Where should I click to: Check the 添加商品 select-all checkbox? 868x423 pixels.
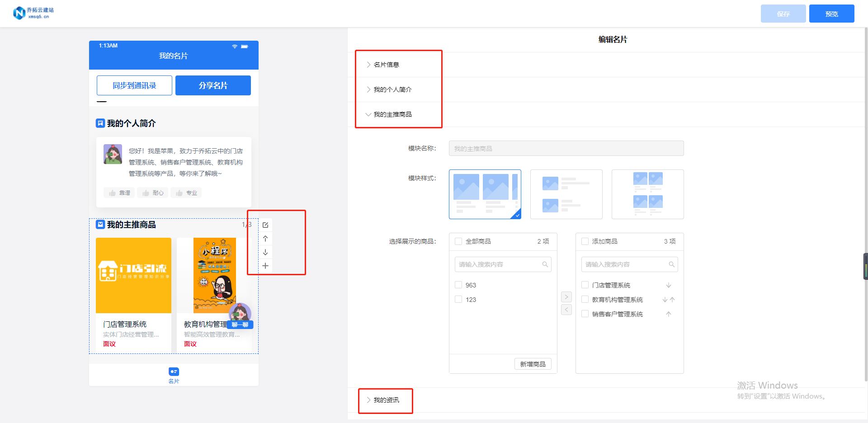coord(585,241)
